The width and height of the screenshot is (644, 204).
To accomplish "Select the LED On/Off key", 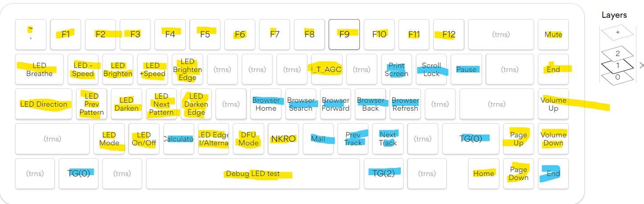I will coord(144,139).
